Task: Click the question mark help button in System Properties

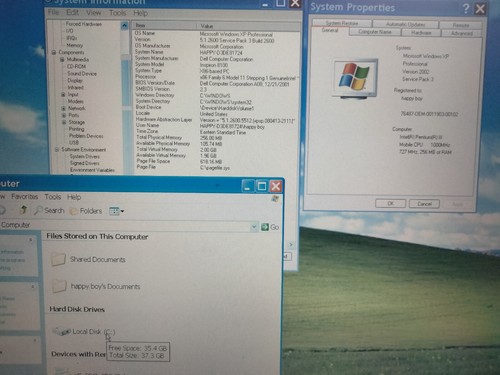Action: pos(466,8)
